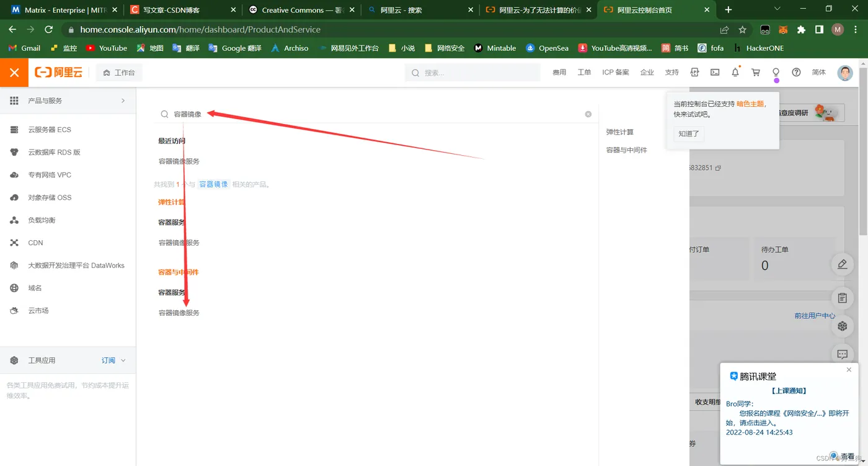868x466 pixels.
Task: Switch language via 简体
Action: [819, 73]
